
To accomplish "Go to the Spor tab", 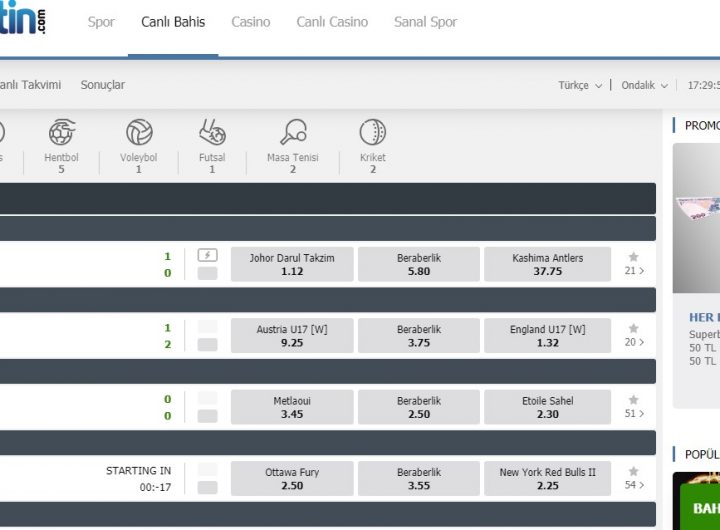I will click(x=101, y=22).
